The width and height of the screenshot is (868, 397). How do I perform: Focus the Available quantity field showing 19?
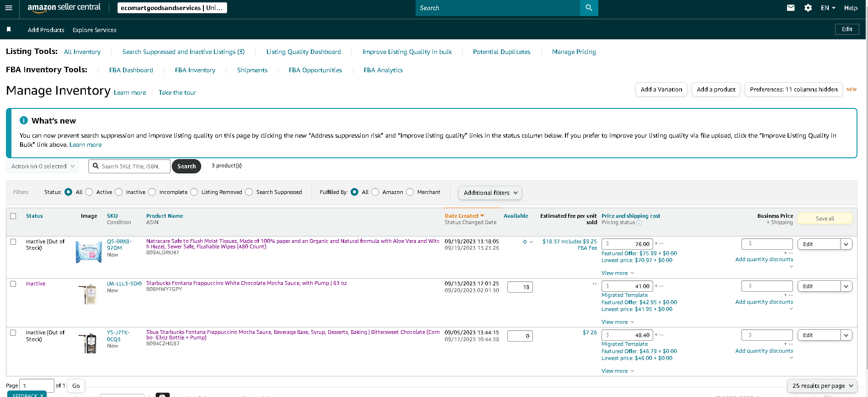520,287
